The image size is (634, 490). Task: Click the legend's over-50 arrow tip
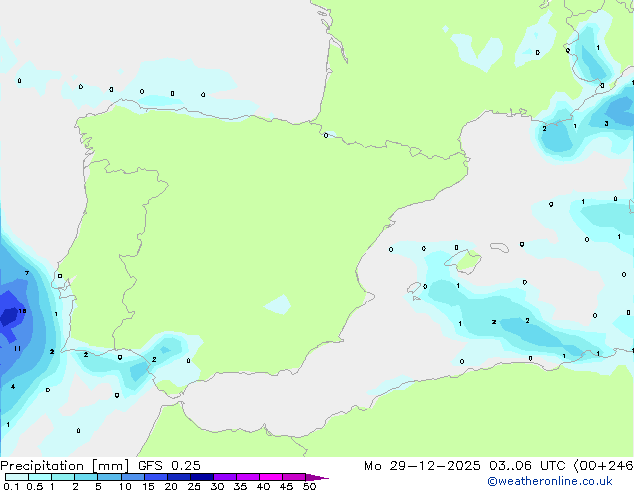317,477
